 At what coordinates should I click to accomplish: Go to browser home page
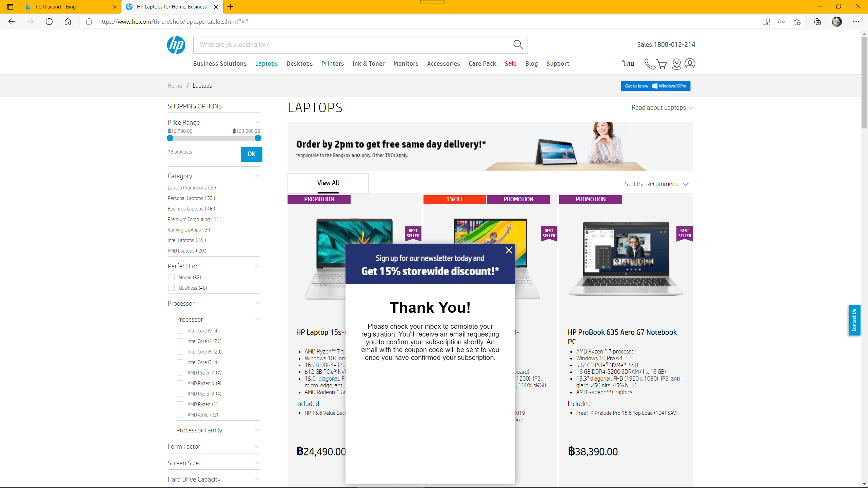(x=68, y=22)
